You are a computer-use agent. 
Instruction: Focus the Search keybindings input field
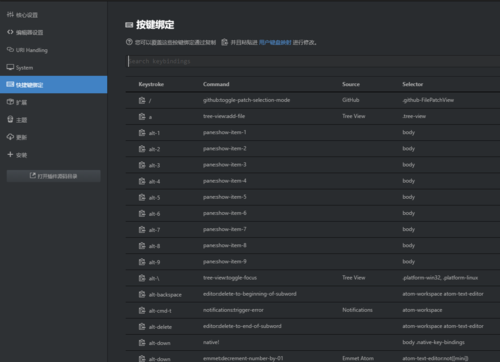[313, 61]
